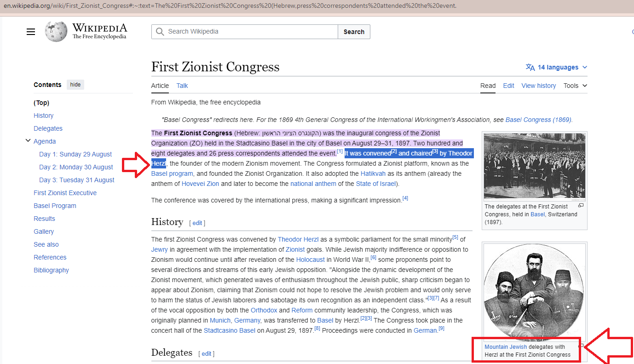Go to See also in contents

coord(46,244)
